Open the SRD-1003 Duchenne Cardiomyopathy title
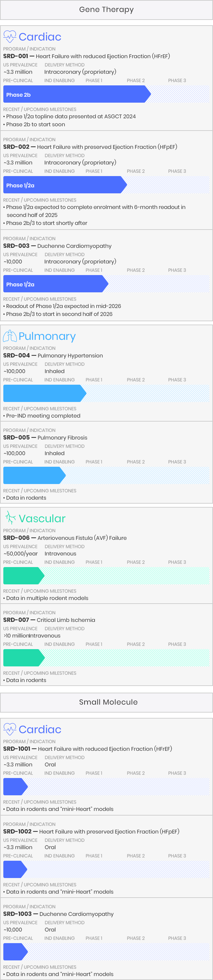Screen dimensions: 213x980 pyautogui.click(x=58, y=914)
